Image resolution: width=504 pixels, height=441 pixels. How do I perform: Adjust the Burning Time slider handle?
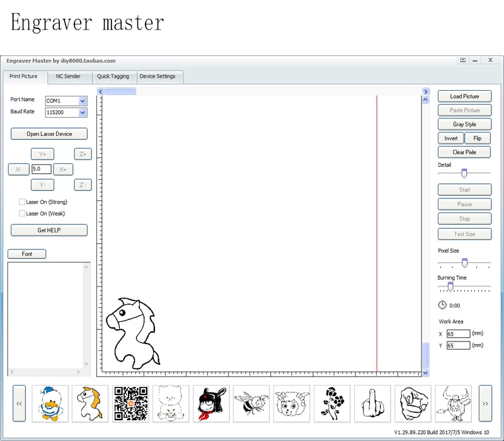[450, 286]
